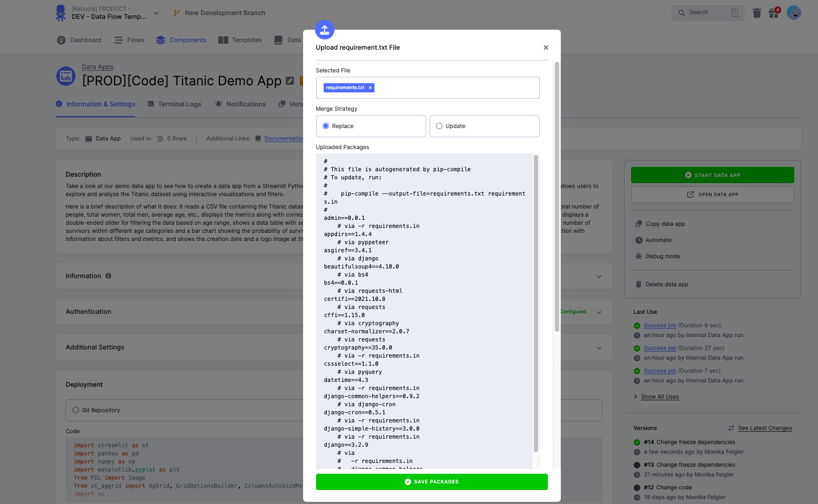Click the Start Data App button
Viewport: 818px width, 504px height.
(712, 175)
